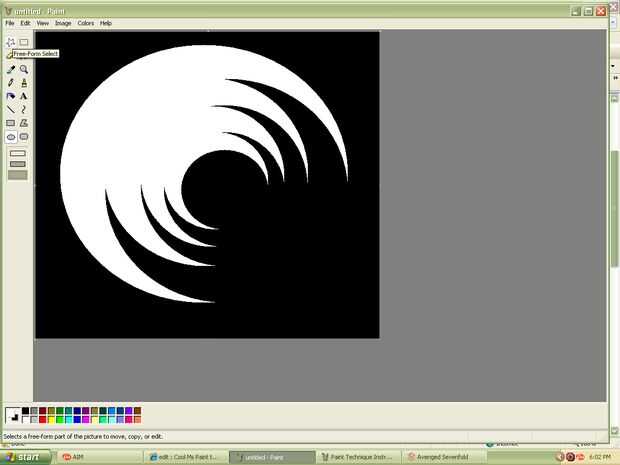Image resolution: width=620 pixels, height=465 pixels.
Task: Select the Text tool
Action: tap(24, 96)
